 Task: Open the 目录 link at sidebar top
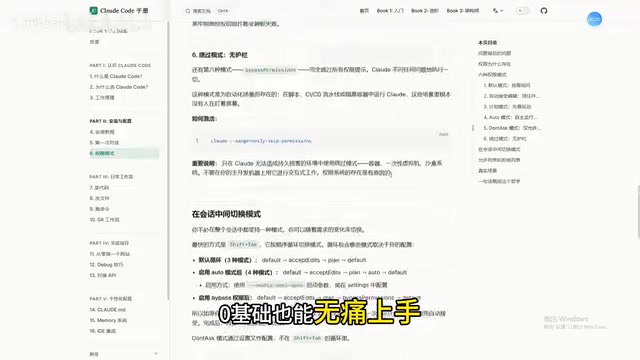pos(94,42)
